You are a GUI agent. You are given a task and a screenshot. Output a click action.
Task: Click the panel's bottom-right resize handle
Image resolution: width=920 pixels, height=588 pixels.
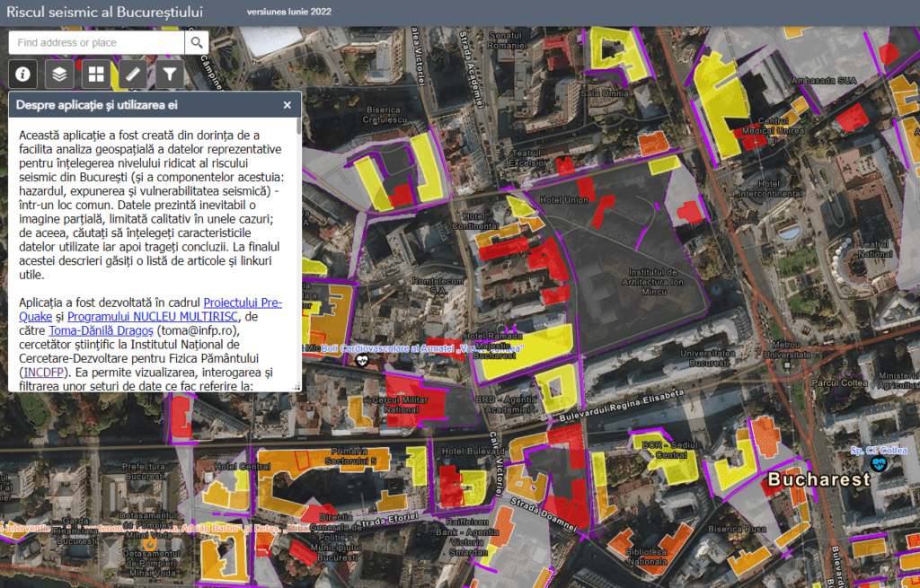[297, 388]
